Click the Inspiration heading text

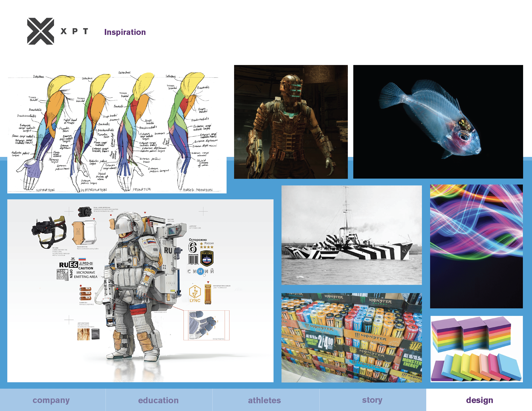click(x=125, y=32)
